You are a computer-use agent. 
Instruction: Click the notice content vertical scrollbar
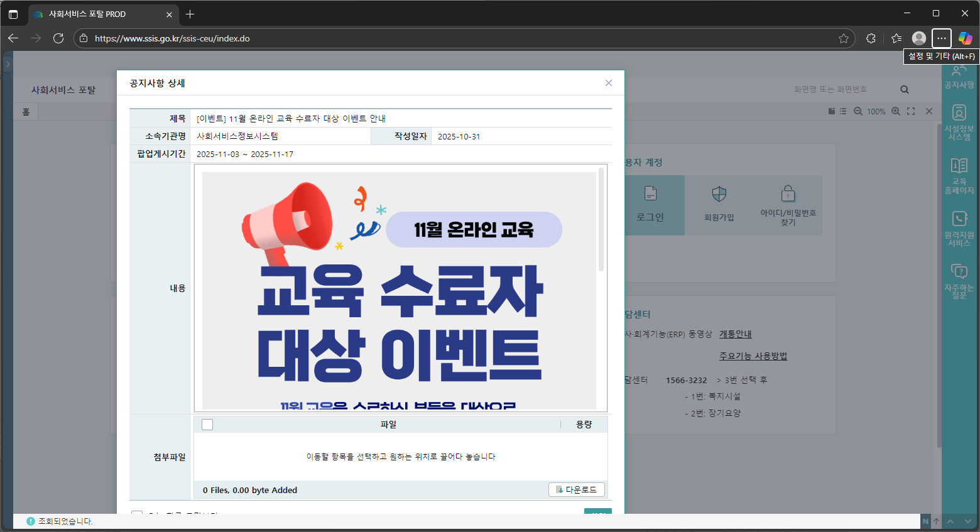click(x=601, y=220)
